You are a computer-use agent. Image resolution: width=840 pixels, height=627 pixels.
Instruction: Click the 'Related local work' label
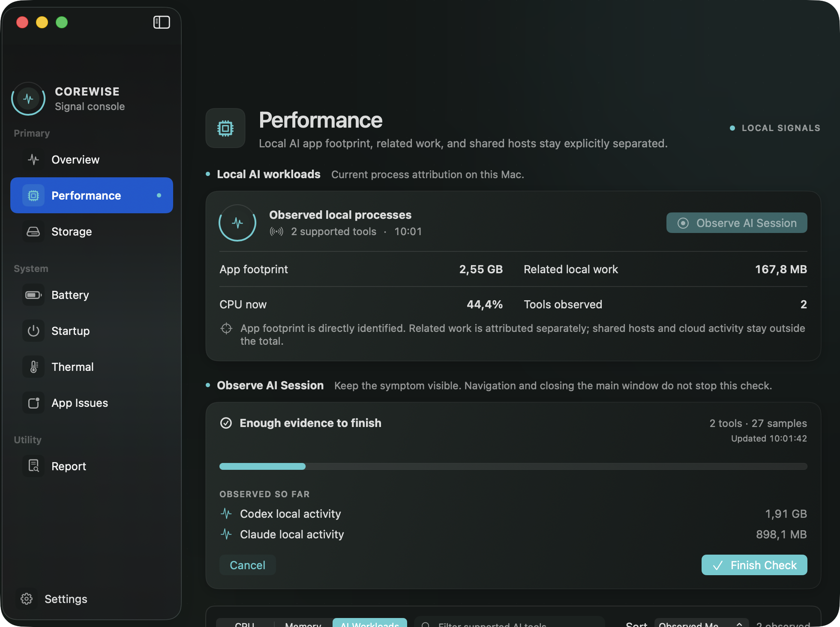[x=571, y=269]
